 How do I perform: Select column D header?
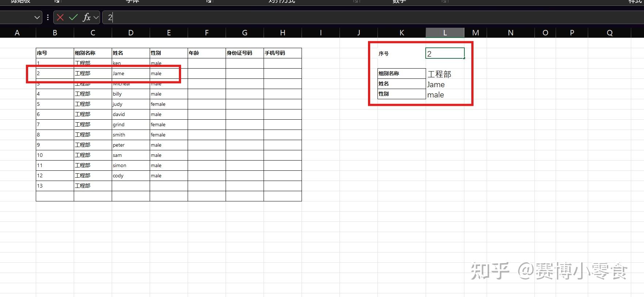point(131,33)
